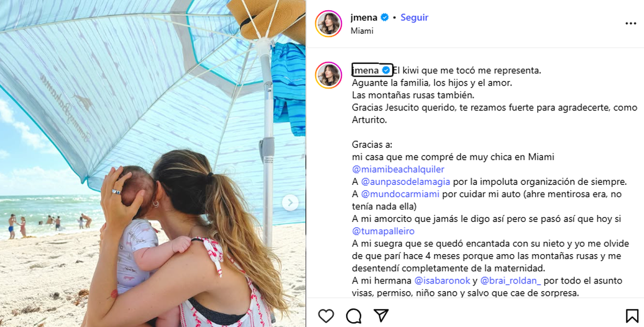Open jmena profile picture in header

click(x=328, y=24)
